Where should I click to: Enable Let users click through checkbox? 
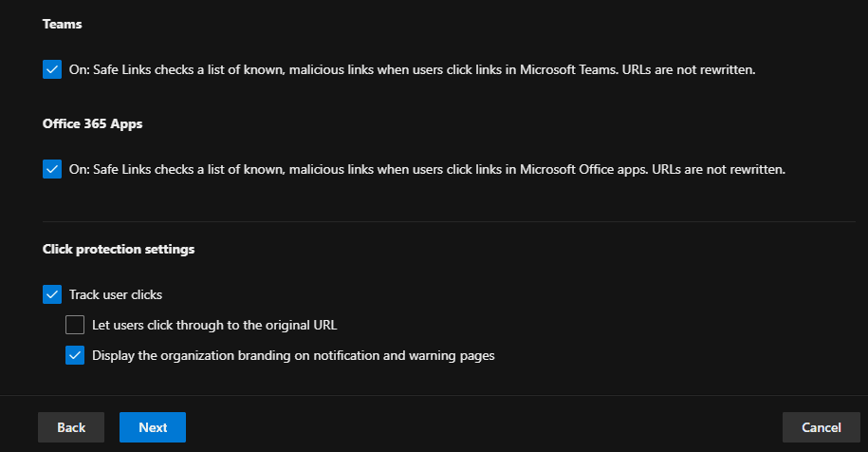tap(75, 325)
